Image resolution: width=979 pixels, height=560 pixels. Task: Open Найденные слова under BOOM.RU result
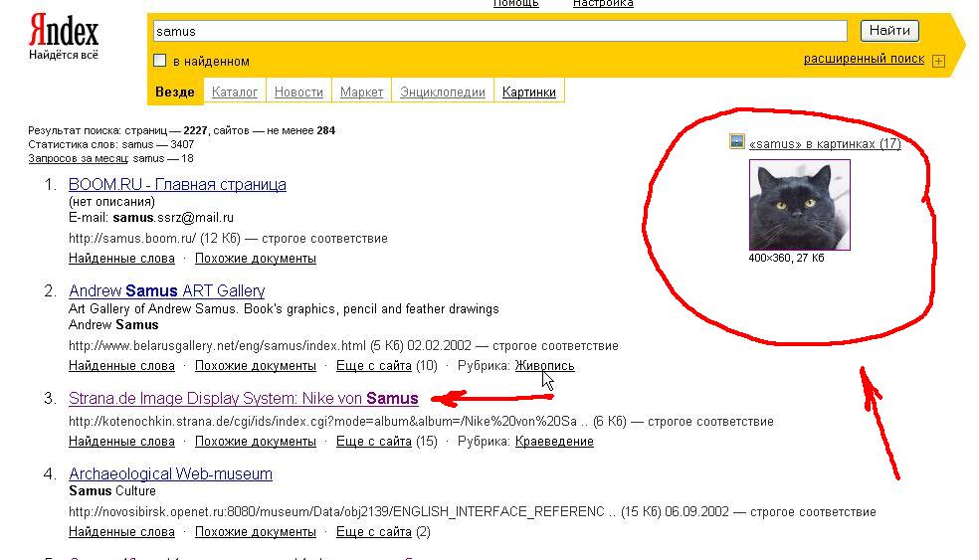[121, 259]
